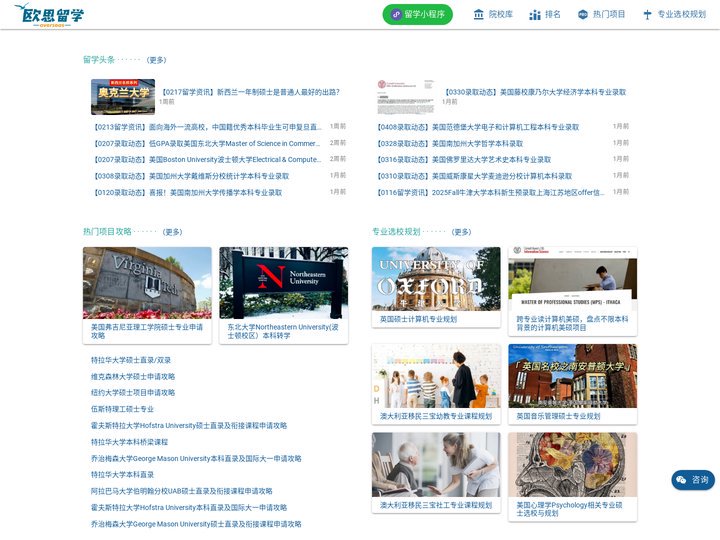The width and height of the screenshot is (720, 540).
Task: Click 更多 next to 热门项目攻略
Action: 172,232
